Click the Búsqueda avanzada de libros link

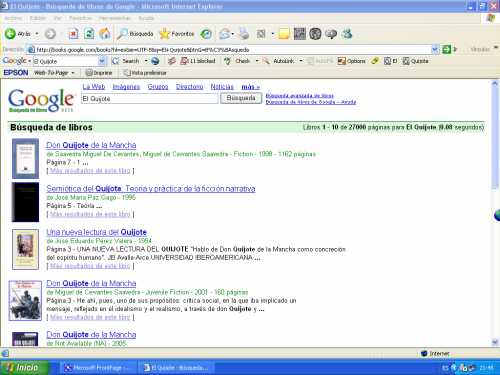point(299,96)
